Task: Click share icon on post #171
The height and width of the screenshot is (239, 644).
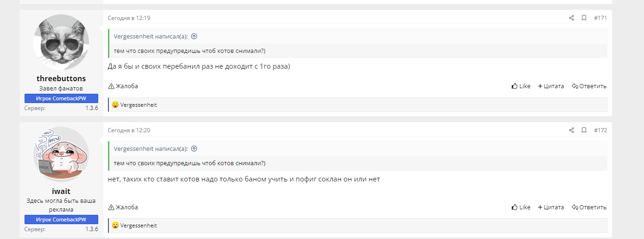Action: pyautogui.click(x=571, y=18)
